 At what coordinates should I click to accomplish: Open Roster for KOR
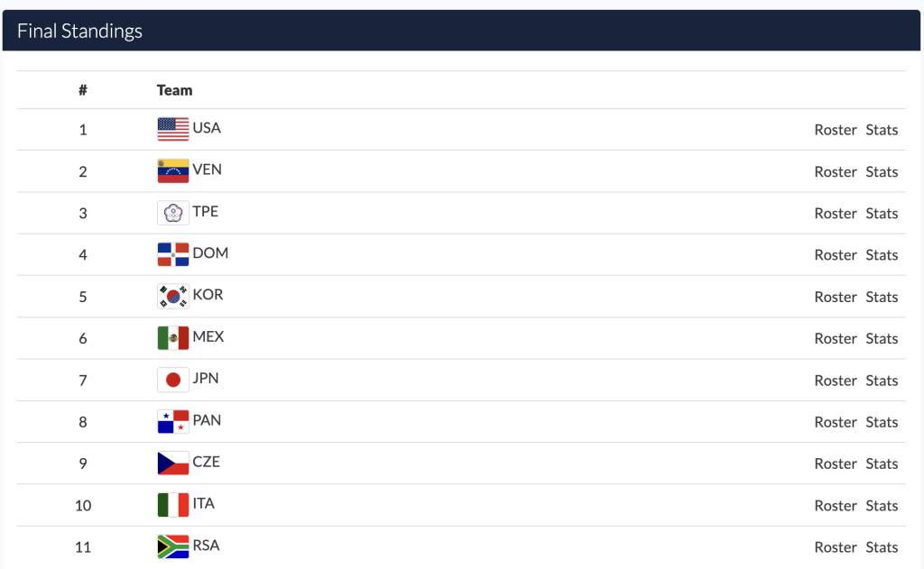(x=835, y=297)
